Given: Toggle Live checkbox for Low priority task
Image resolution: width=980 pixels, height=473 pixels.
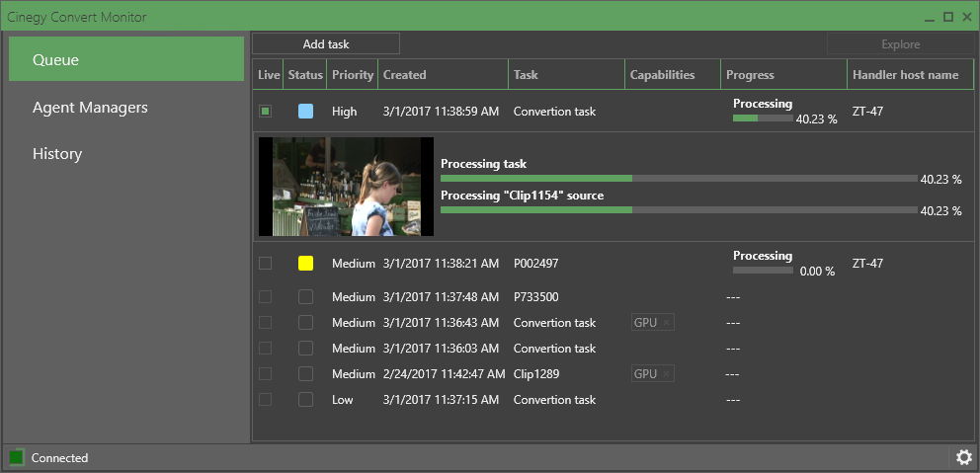Looking at the screenshot, I should click(x=266, y=399).
